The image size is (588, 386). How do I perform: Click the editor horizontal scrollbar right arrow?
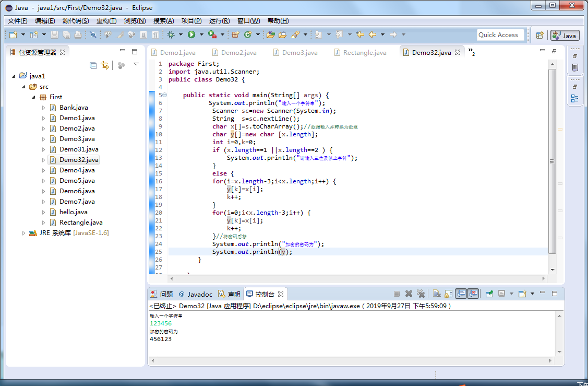click(x=543, y=278)
